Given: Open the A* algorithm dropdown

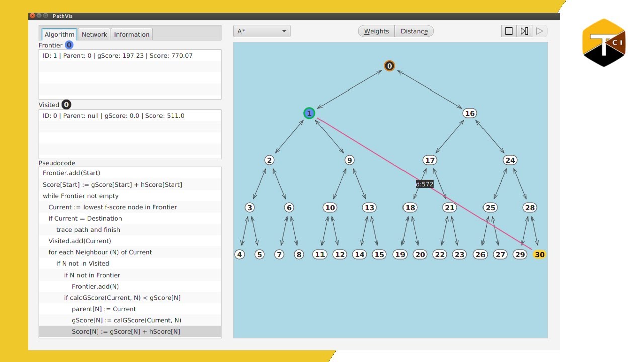Looking at the screenshot, I should (262, 31).
